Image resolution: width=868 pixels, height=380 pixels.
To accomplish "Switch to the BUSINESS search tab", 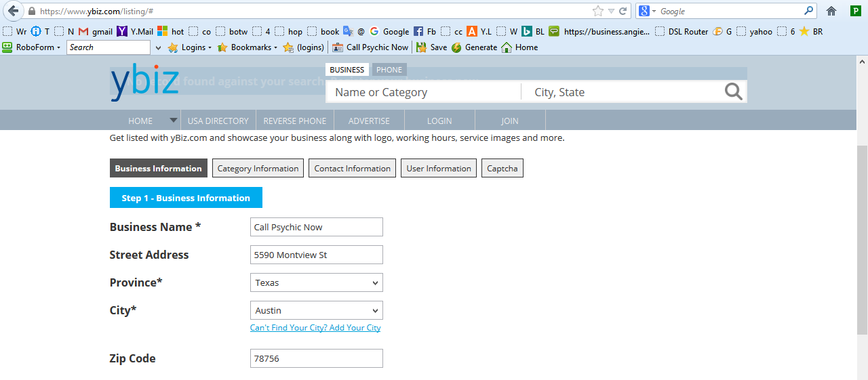I will tap(347, 70).
